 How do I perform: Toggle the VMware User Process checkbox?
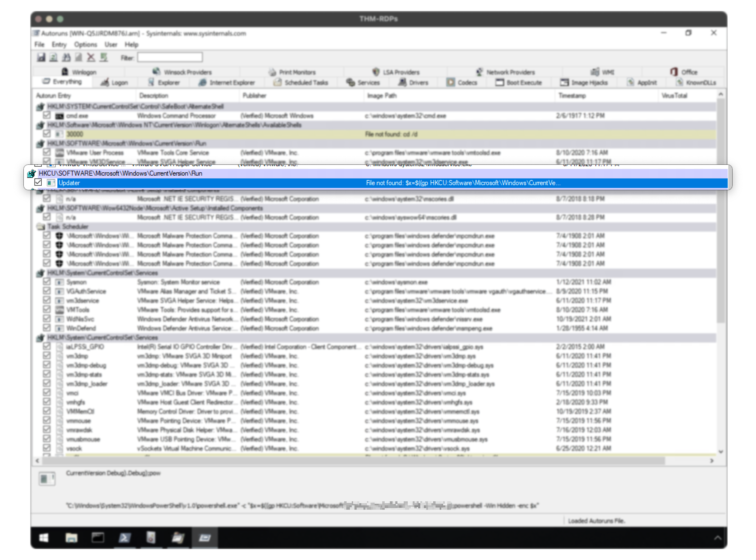[47, 153]
